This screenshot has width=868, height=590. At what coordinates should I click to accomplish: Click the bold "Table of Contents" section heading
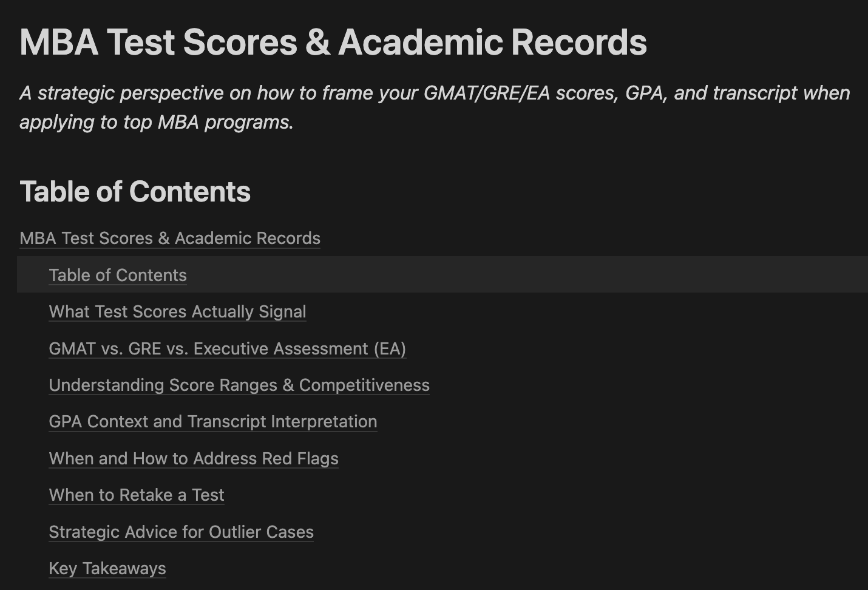point(135,191)
